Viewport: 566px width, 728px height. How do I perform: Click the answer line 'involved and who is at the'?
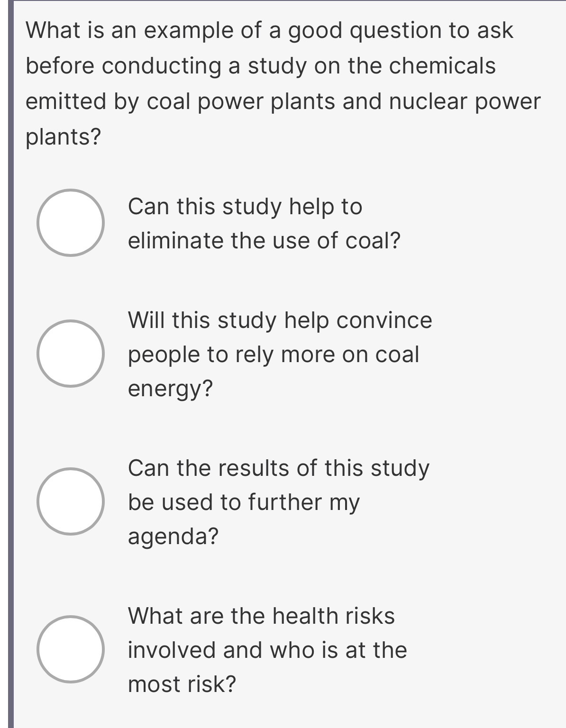tap(267, 650)
